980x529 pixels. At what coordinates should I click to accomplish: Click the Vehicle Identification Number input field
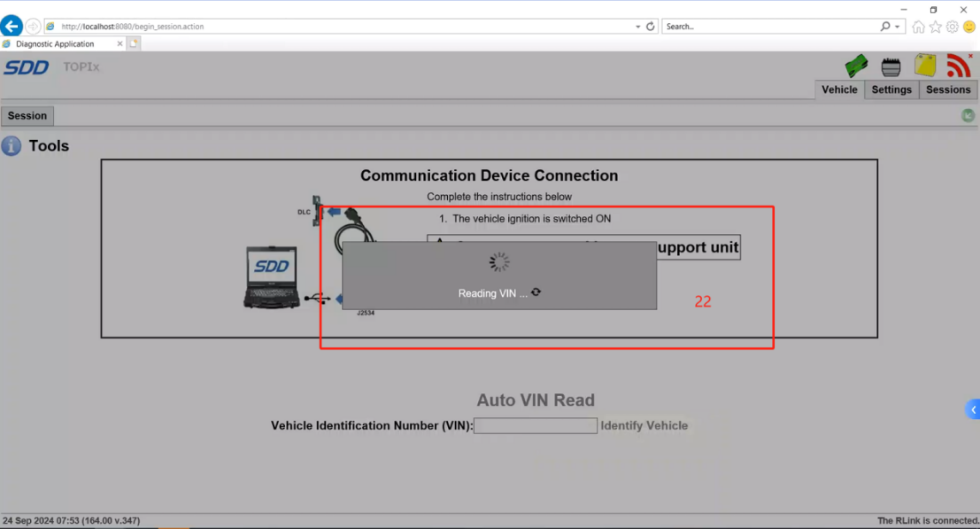[536, 426]
